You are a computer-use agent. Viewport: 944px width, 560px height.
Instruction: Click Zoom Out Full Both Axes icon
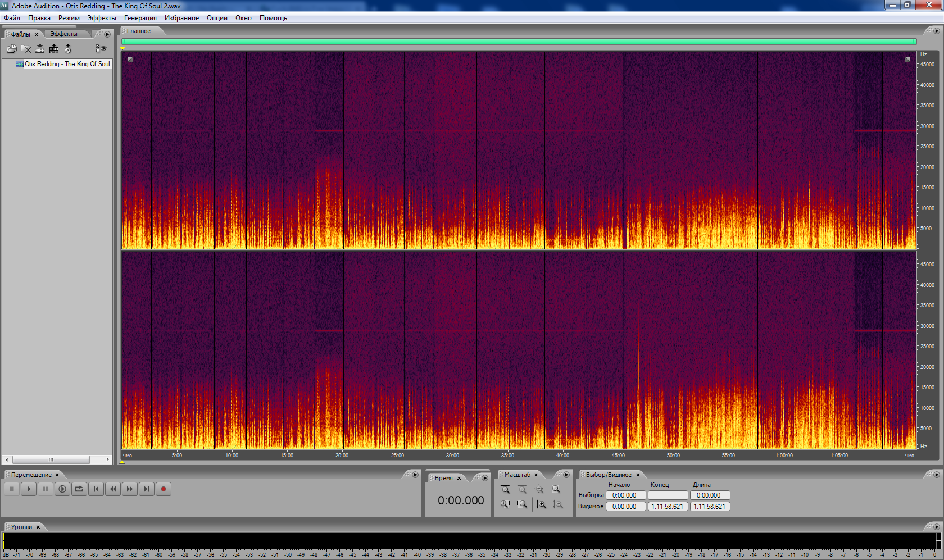pos(539,489)
